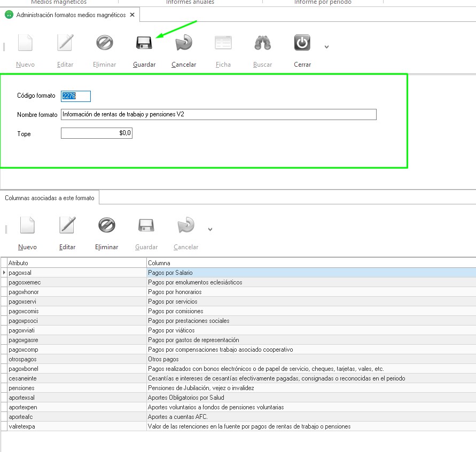Expand the top toolbar overflow chevron
The height and width of the screenshot is (452, 476).
coord(326,47)
